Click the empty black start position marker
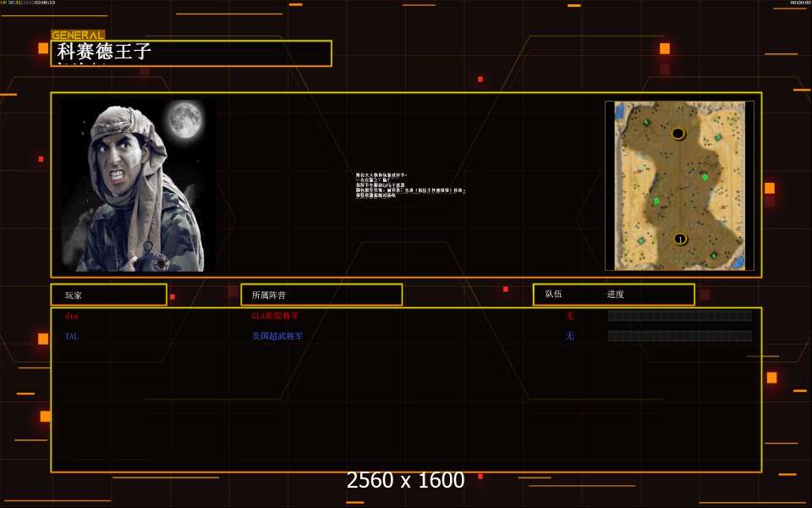Viewport: 812px width, 508px height. (678, 134)
